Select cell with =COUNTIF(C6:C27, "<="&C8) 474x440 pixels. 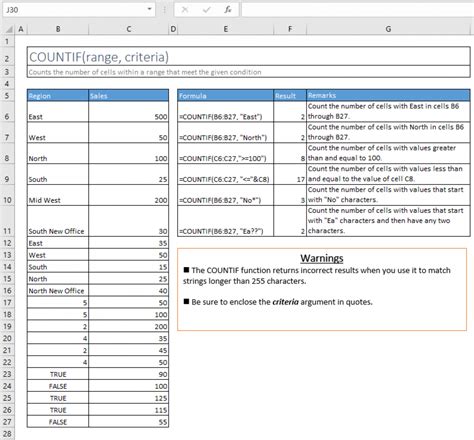click(226, 174)
